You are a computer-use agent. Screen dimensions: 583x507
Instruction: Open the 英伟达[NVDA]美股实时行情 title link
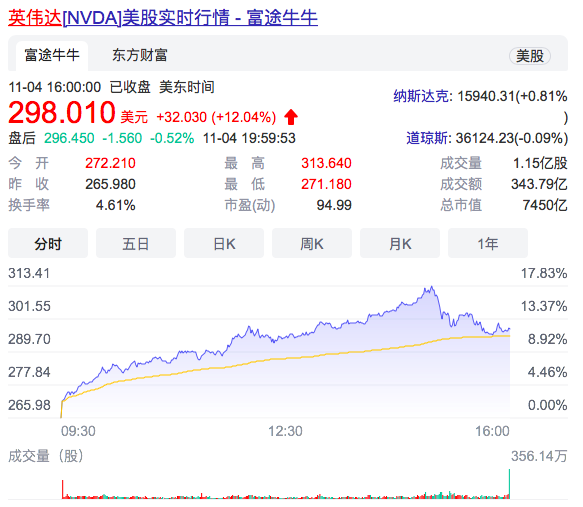163,17
